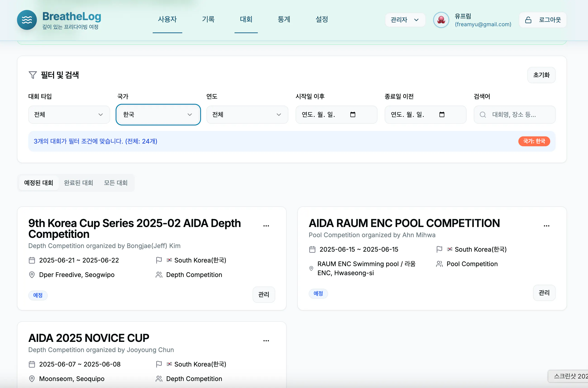Switch to the 예정된 대회 tab

(x=39, y=183)
